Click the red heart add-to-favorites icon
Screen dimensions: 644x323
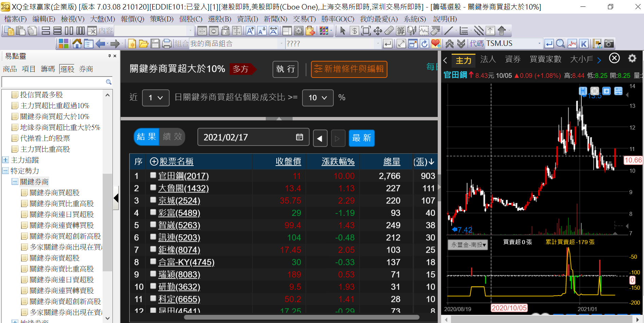(436, 44)
